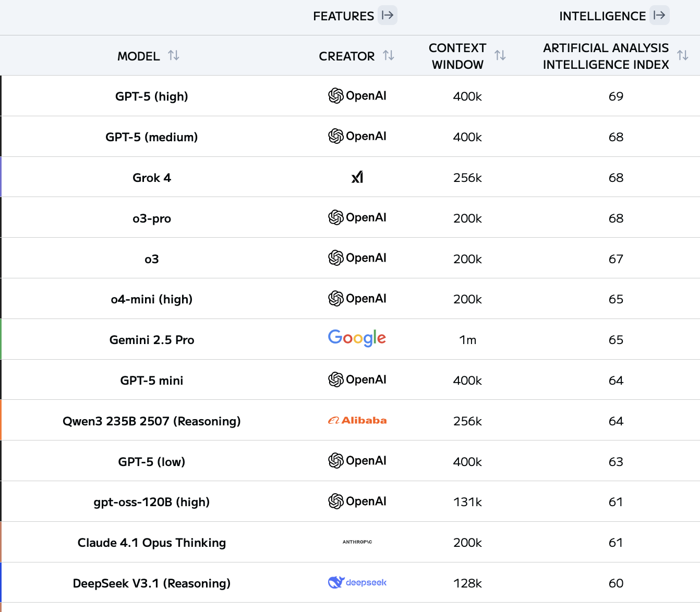
Task: Click the xAI logo for Grok 4
Action: [357, 177]
